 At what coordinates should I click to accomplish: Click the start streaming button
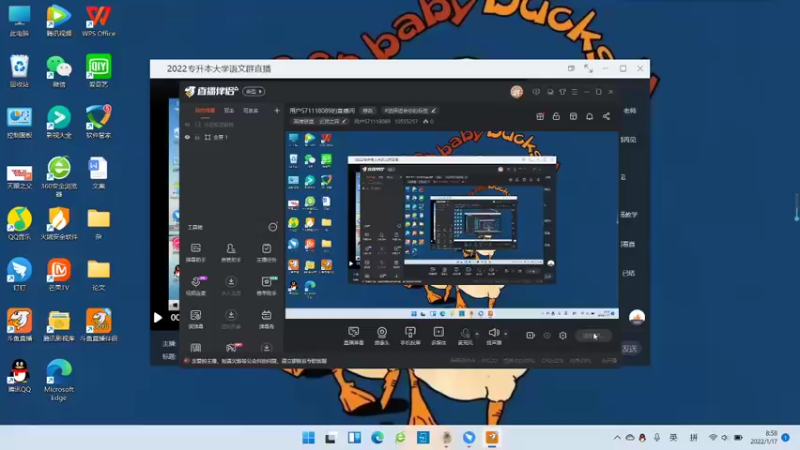tap(593, 335)
